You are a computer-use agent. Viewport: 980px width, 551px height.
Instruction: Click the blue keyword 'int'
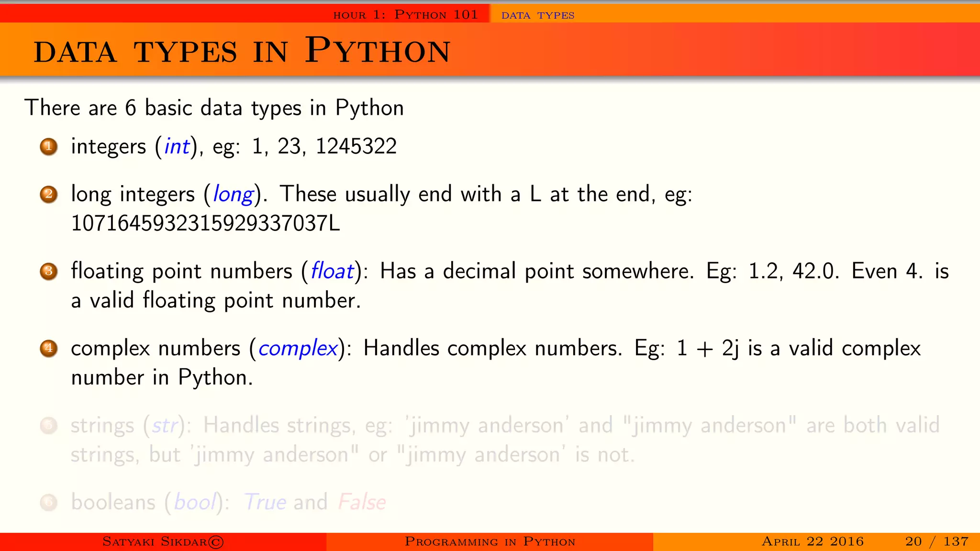(177, 146)
